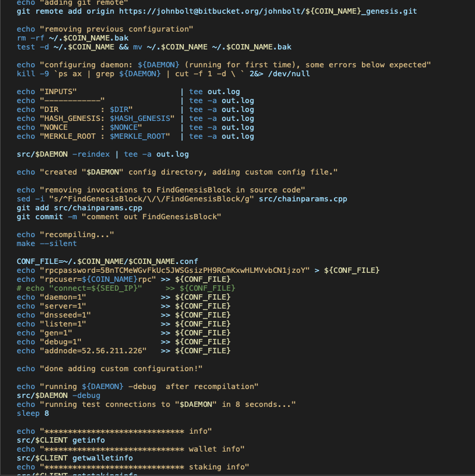
Task: Click 'src/chainparams.cpp' on the sed line
Action: (x=303, y=199)
